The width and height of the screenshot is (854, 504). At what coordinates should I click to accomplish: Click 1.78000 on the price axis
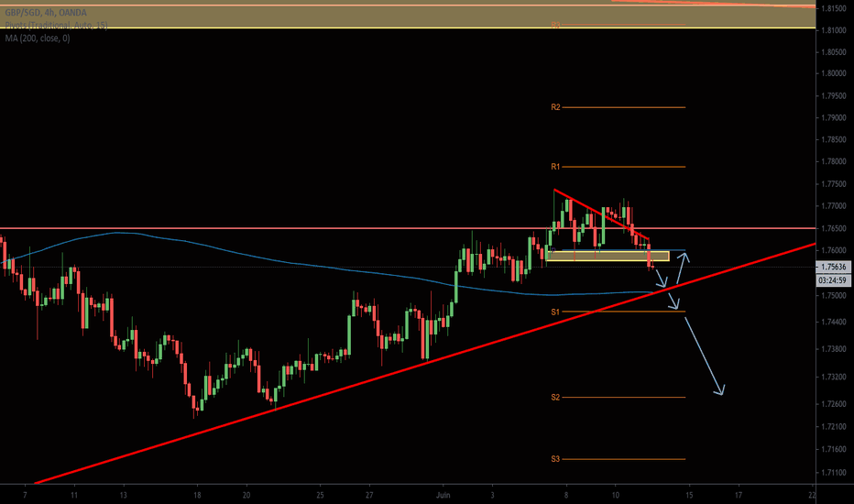tap(833, 162)
